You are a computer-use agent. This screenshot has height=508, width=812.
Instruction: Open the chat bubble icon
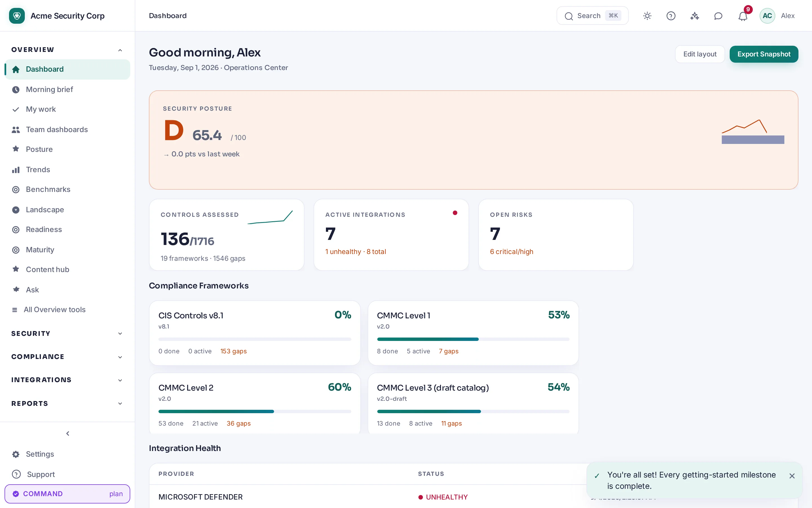[x=718, y=16]
